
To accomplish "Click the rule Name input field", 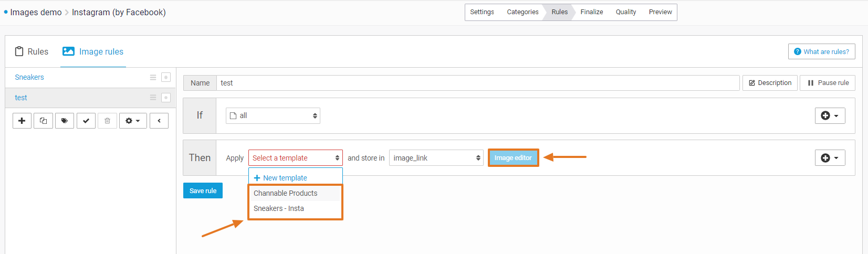I will point(478,83).
